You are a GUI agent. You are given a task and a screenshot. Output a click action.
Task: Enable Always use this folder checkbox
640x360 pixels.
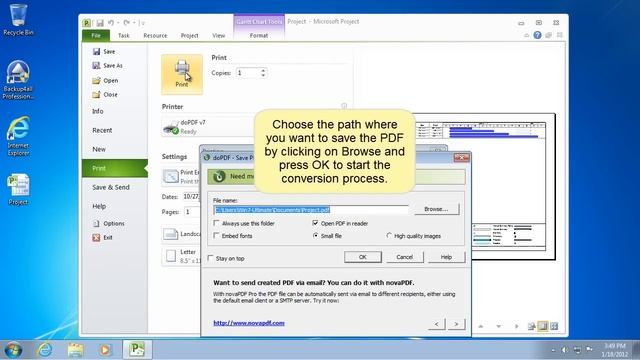click(x=216, y=223)
